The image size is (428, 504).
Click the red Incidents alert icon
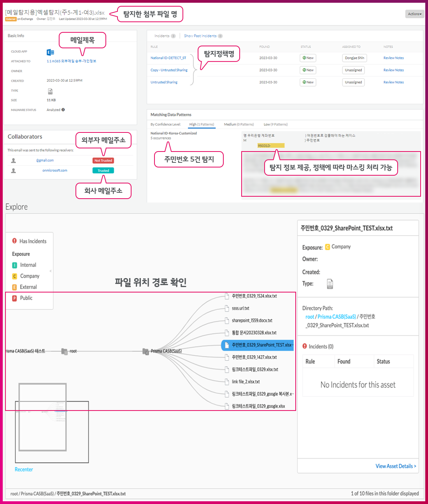tap(305, 346)
